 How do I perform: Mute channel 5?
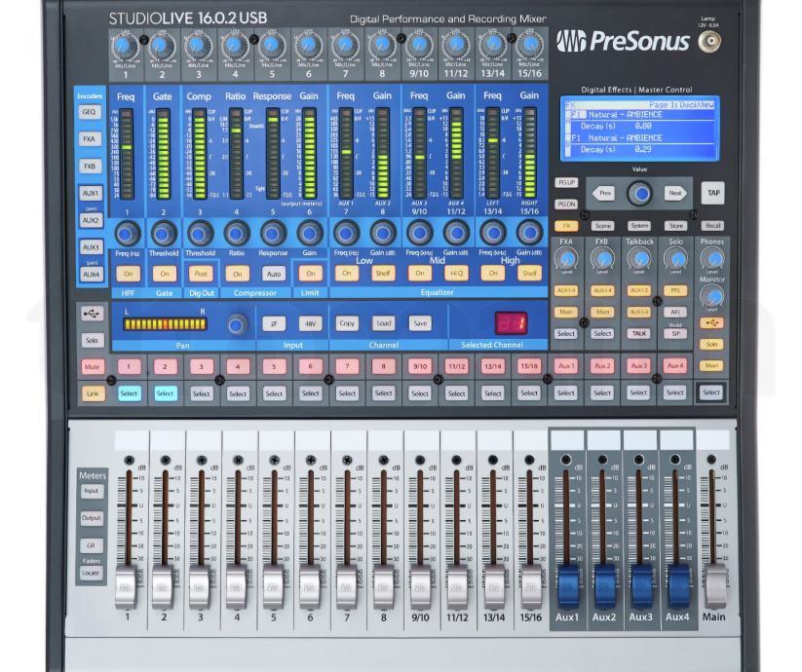click(x=274, y=366)
